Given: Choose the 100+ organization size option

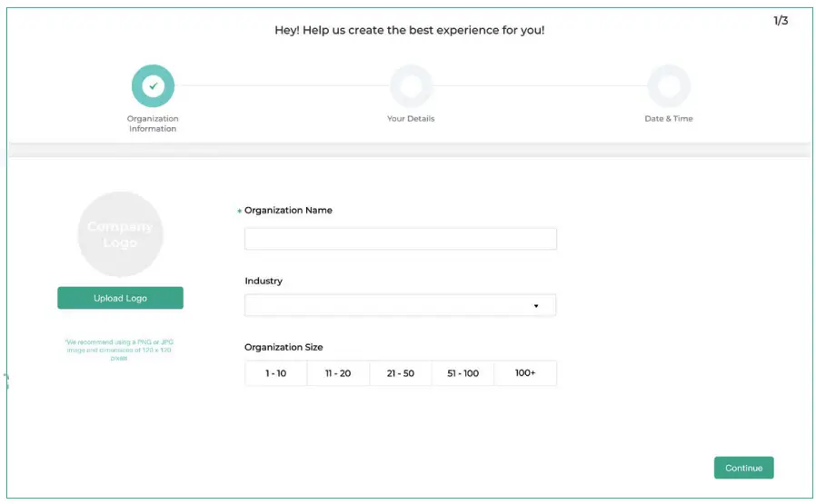Looking at the screenshot, I should 525,373.
